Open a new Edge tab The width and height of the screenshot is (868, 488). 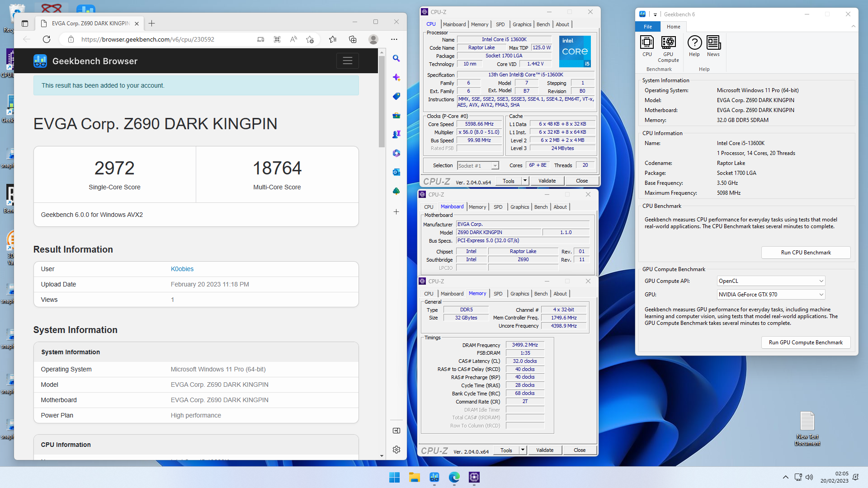pyautogui.click(x=152, y=23)
